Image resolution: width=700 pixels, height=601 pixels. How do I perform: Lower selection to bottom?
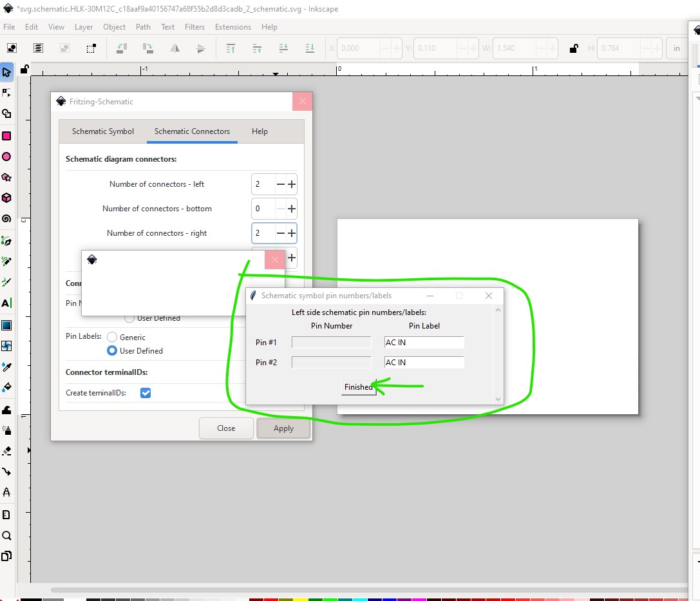click(x=310, y=48)
